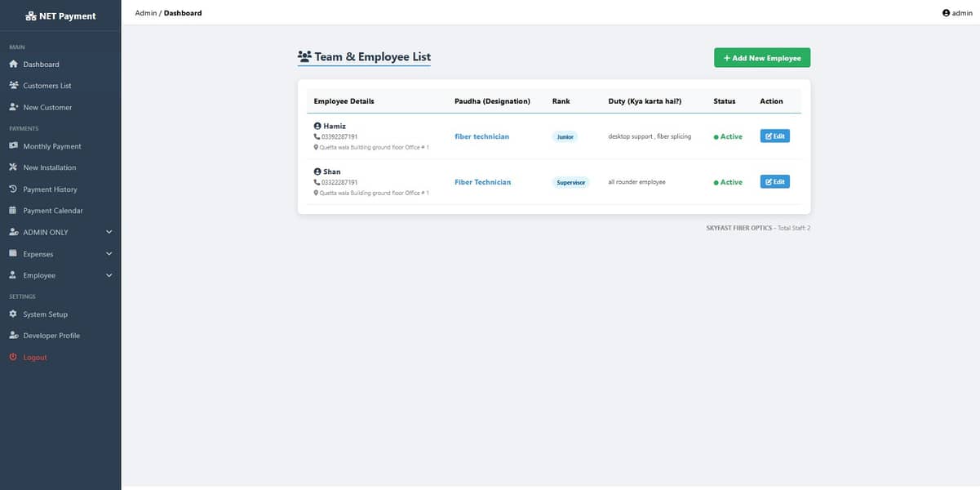Click the Rank column header

(561, 101)
